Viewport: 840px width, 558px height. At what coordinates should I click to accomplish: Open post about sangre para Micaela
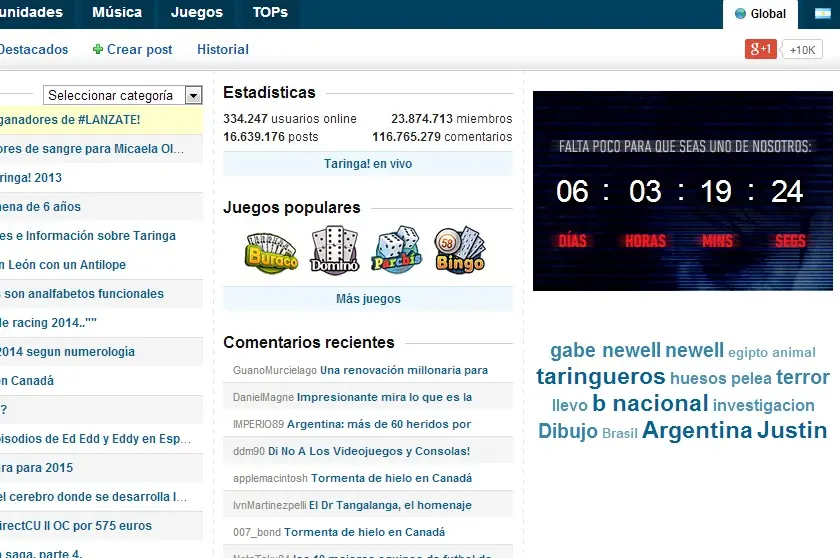point(92,148)
